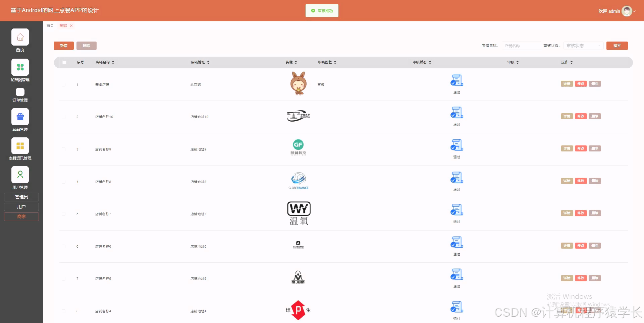Screen dimensions: 644x323
Task: Click the WY 温氧 logo image
Action: coord(299,213)
